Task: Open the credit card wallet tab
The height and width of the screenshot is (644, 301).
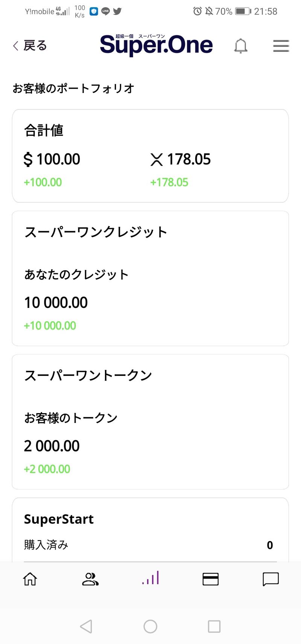Action: click(x=211, y=579)
